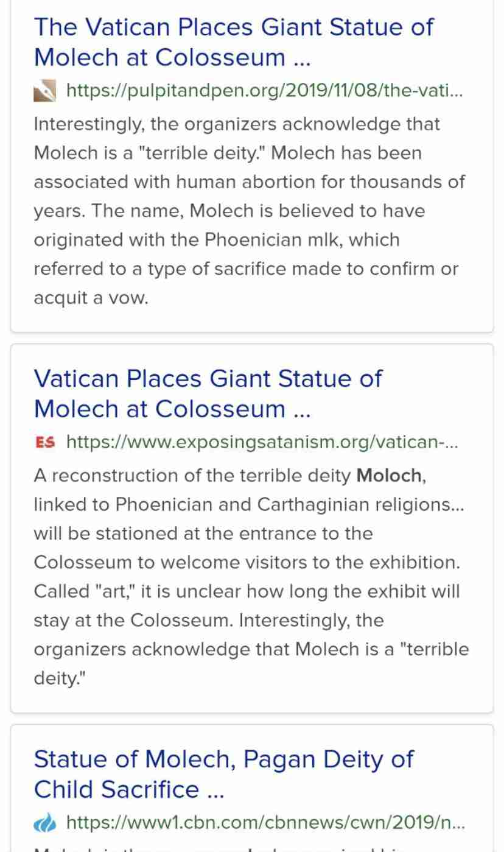The width and height of the screenshot is (504, 852).
Task: Click "Child Sacrifice ..." title line
Action: (x=129, y=789)
